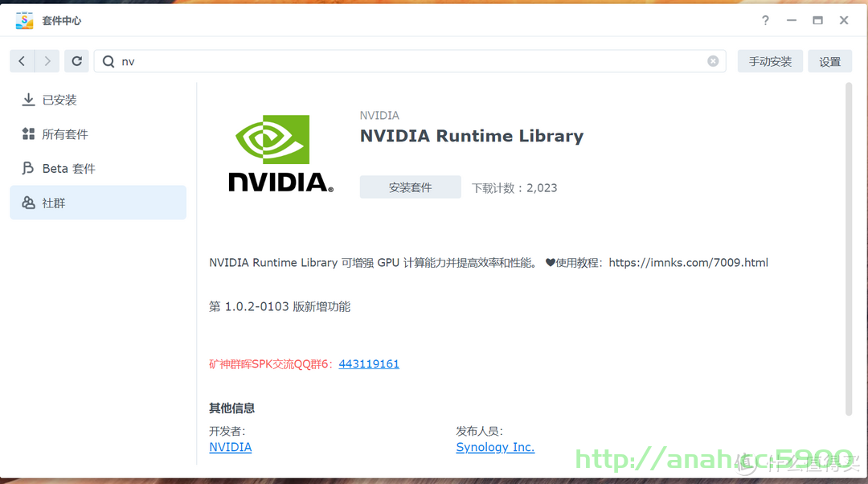The image size is (868, 484).
Task: Select 已安装 in the sidebar
Action: click(x=98, y=100)
